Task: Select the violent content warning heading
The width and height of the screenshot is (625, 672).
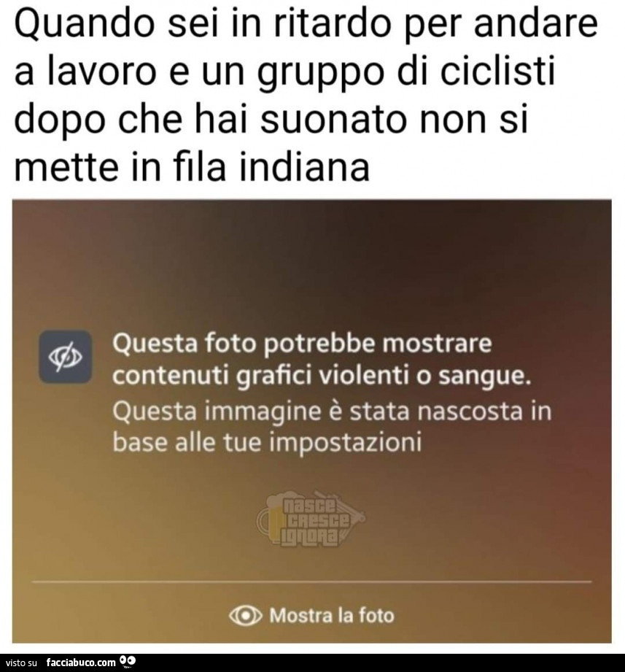Action: pos(322,360)
